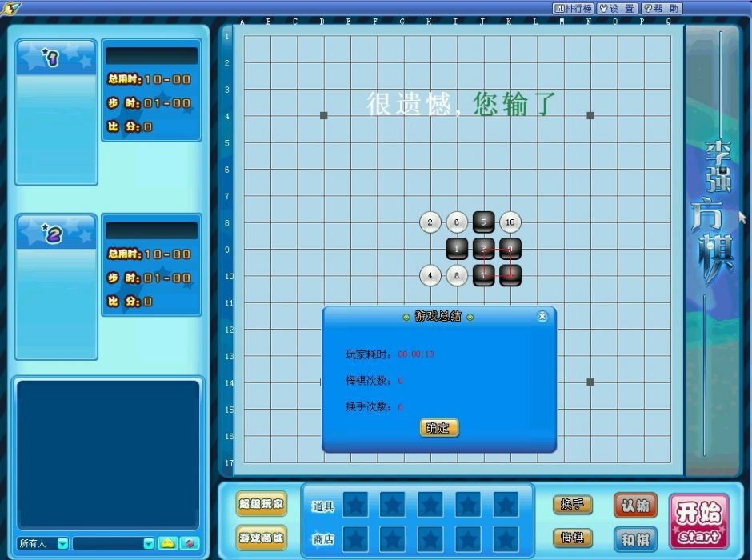This screenshot has width=752, height=560.
Task: Click player 2's 总用时 timer
Action: (150, 254)
